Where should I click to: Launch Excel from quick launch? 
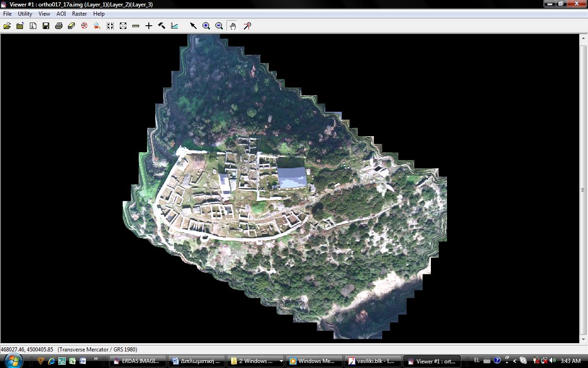[72, 361]
